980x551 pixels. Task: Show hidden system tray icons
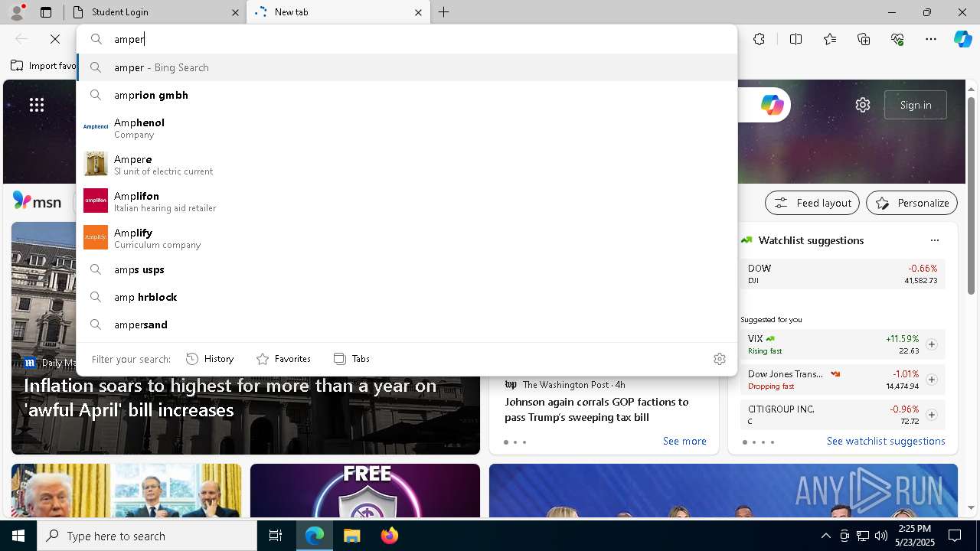[x=825, y=536]
